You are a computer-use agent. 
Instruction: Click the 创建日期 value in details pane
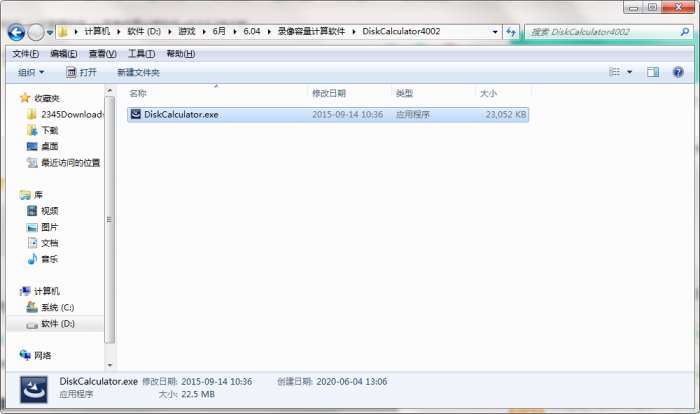pyautogui.click(x=352, y=381)
